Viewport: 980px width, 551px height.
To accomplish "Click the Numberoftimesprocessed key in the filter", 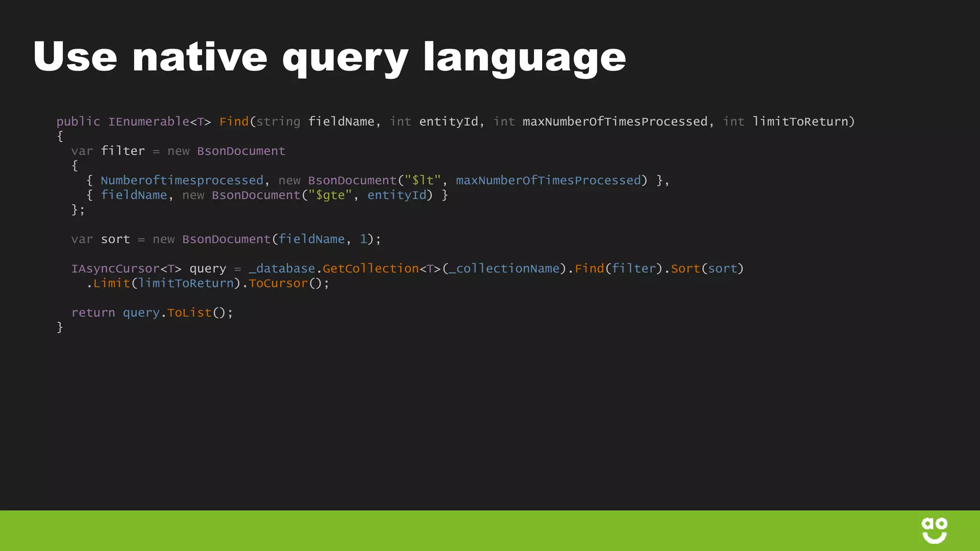I will [182, 180].
